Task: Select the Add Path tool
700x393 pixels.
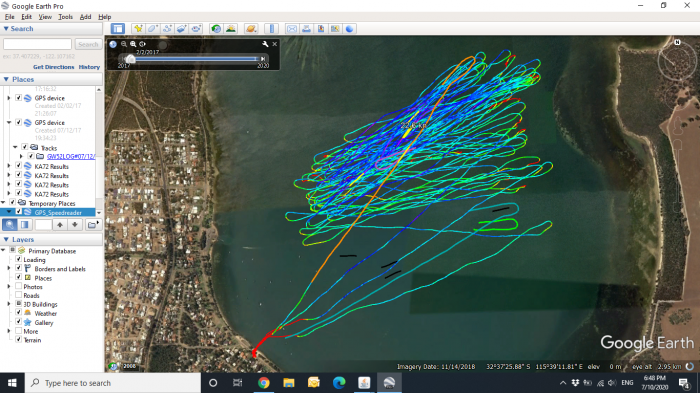Action: click(167, 29)
